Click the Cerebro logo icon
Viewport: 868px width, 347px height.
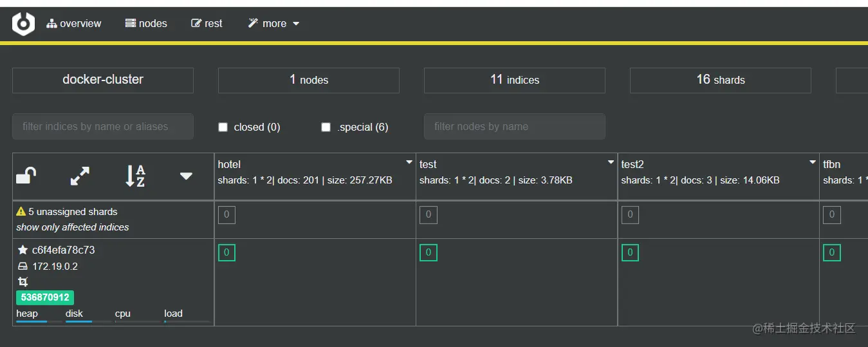coord(23,24)
